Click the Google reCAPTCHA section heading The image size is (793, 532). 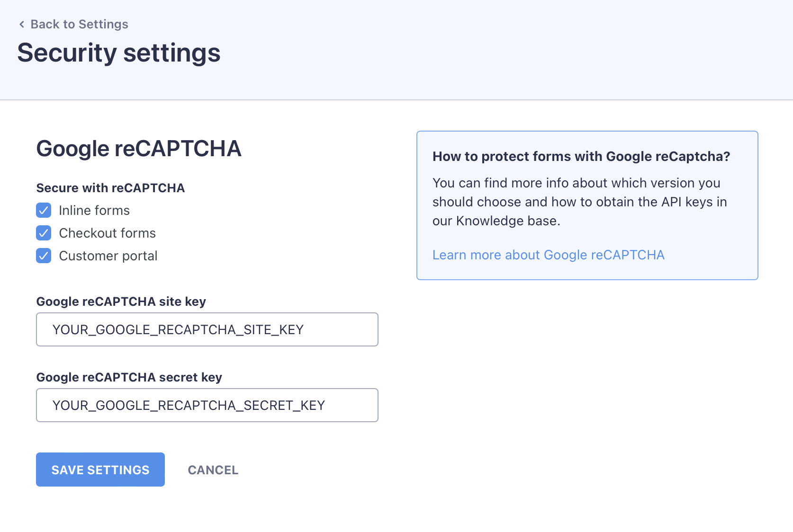coord(139,149)
